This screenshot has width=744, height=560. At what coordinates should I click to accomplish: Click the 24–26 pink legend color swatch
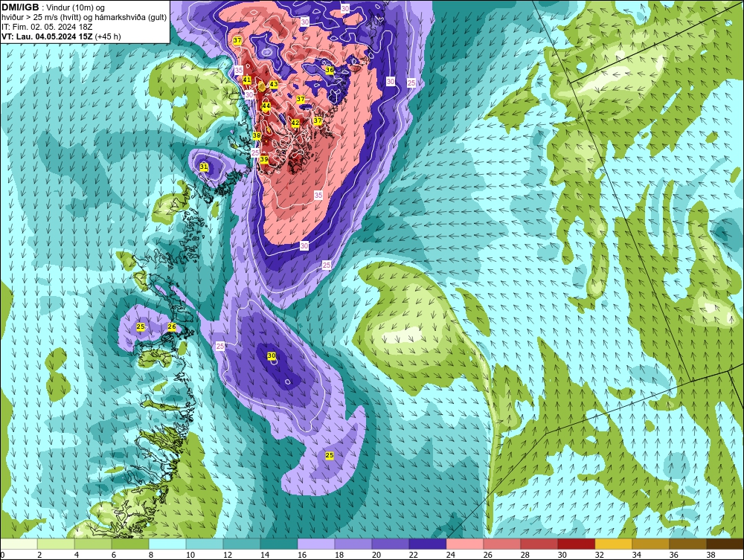[x=465, y=544]
